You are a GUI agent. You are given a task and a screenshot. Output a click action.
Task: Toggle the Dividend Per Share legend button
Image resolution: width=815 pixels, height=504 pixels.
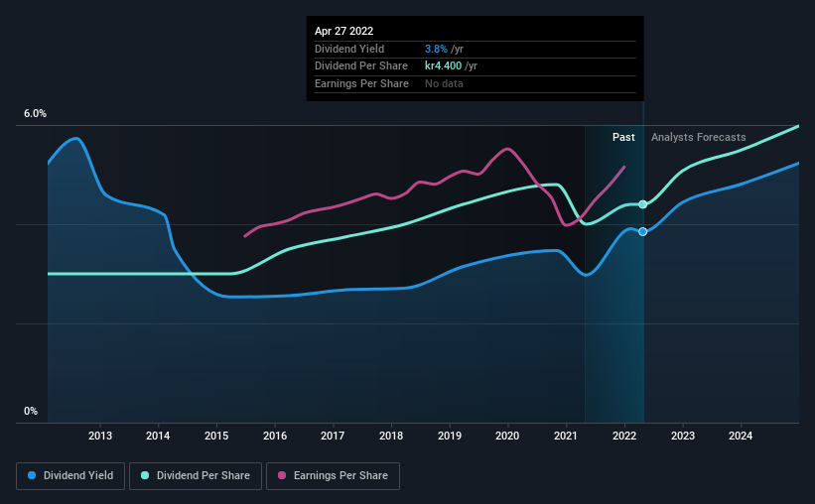coord(196,476)
